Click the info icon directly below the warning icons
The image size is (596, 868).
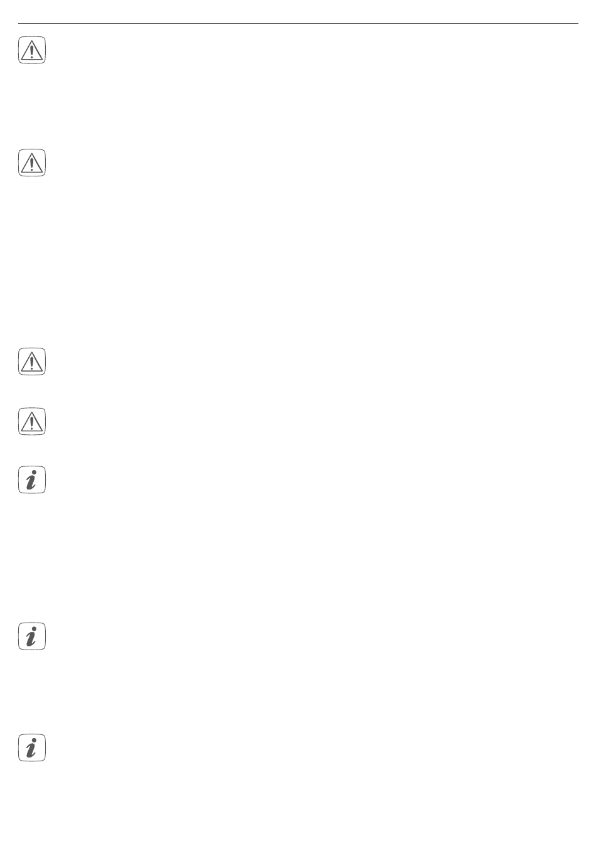point(31,480)
